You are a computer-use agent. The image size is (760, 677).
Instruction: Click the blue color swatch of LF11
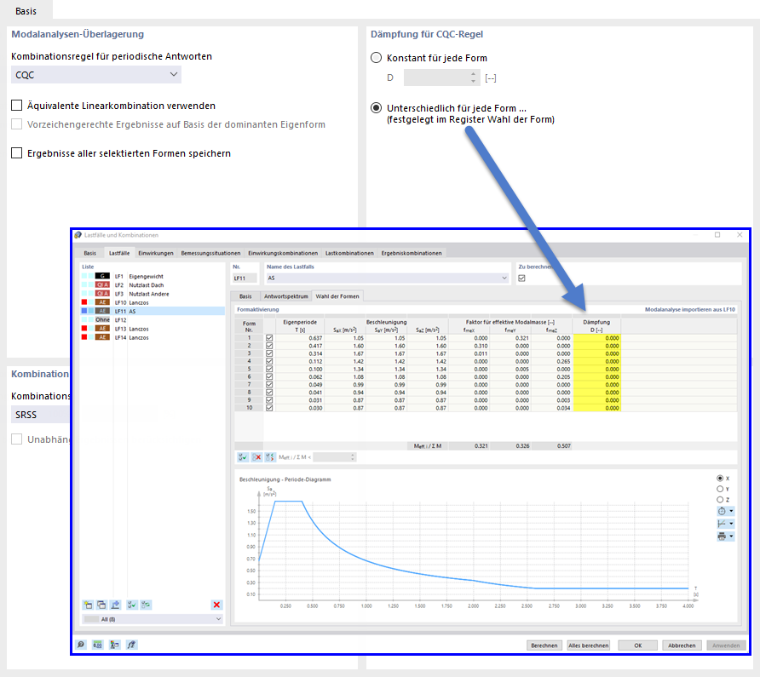(x=84, y=311)
